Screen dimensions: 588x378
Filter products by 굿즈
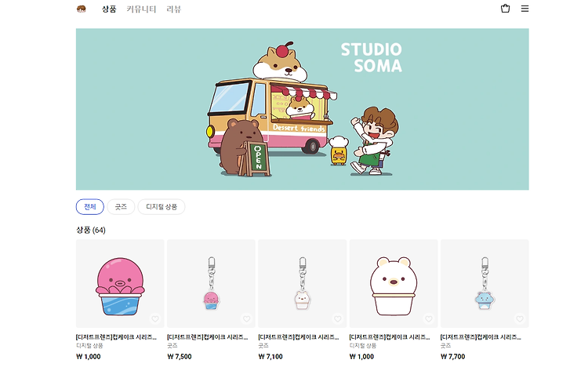click(x=121, y=206)
